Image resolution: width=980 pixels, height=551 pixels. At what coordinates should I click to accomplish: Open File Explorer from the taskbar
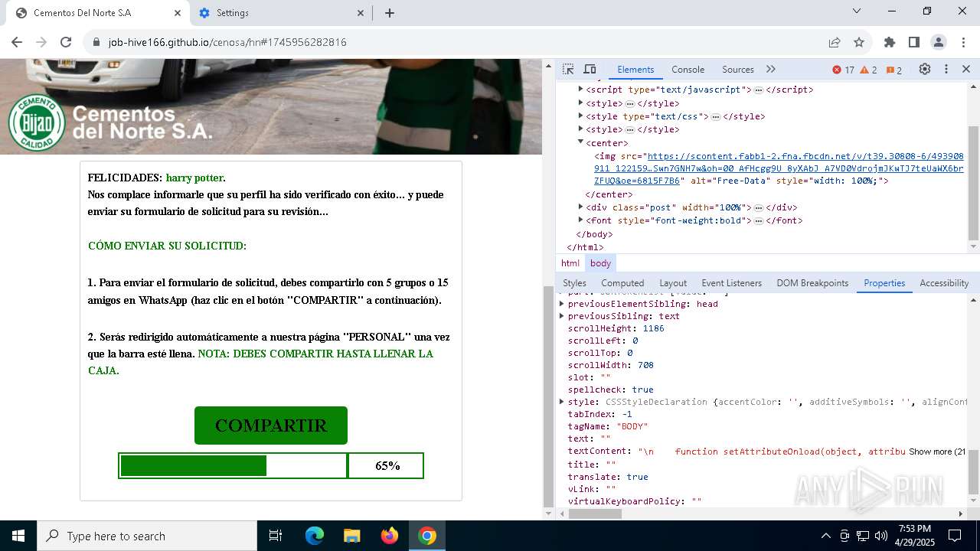(351, 536)
